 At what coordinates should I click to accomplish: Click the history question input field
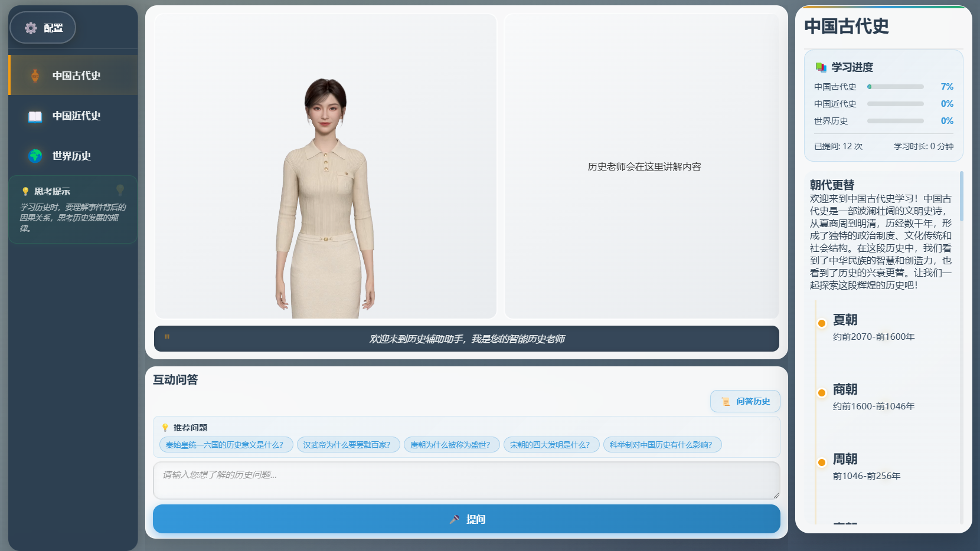pyautogui.click(x=466, y=481)
